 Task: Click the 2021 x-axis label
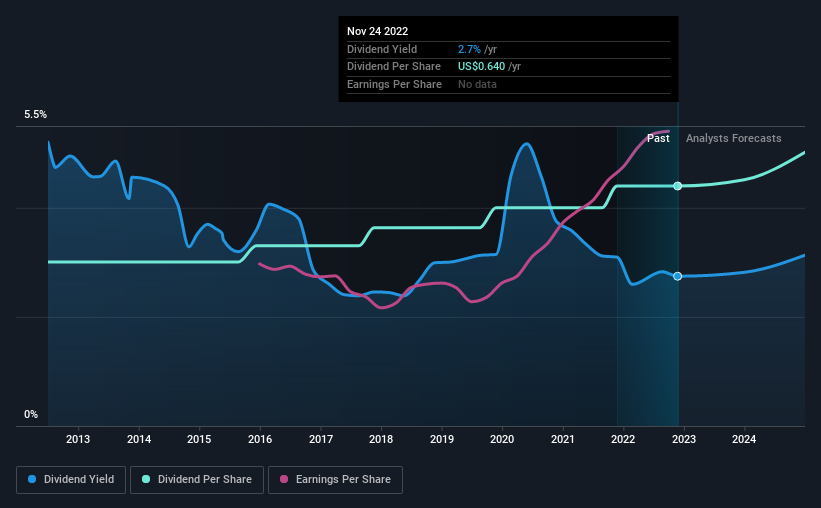click(562, 439)
